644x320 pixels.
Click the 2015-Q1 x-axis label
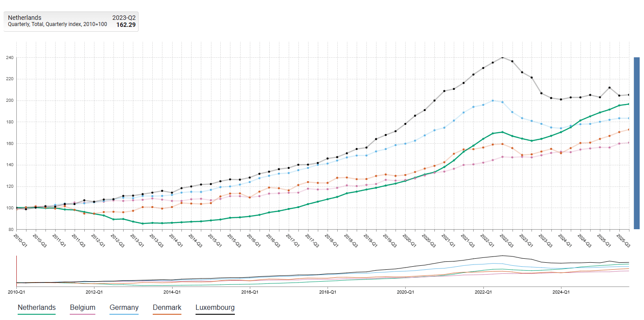click(x=215, y=240)
